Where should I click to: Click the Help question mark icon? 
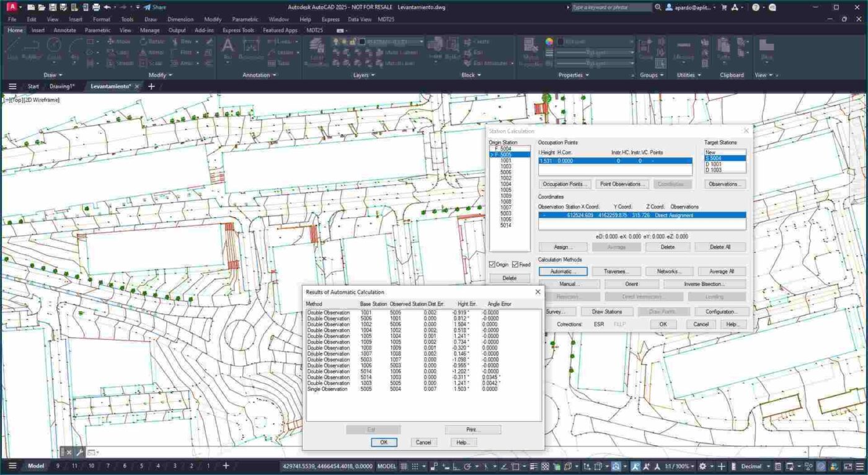[x=756, y=7]
